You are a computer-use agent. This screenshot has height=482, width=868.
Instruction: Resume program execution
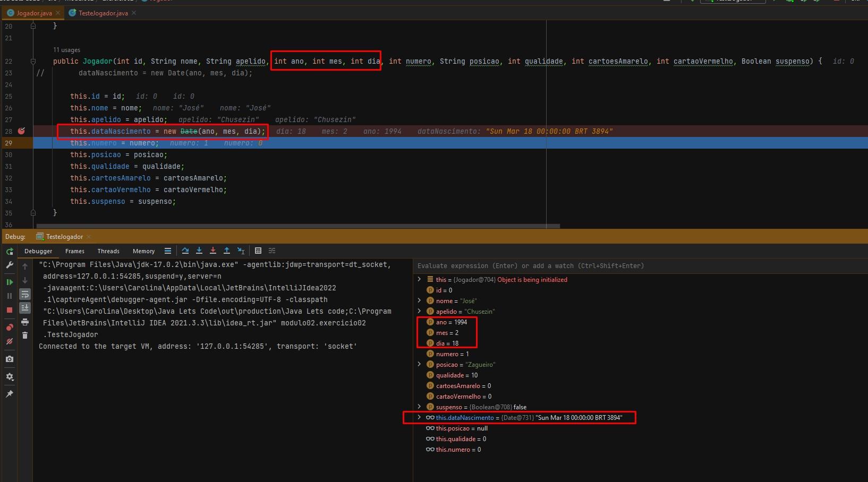click(10, 282)
